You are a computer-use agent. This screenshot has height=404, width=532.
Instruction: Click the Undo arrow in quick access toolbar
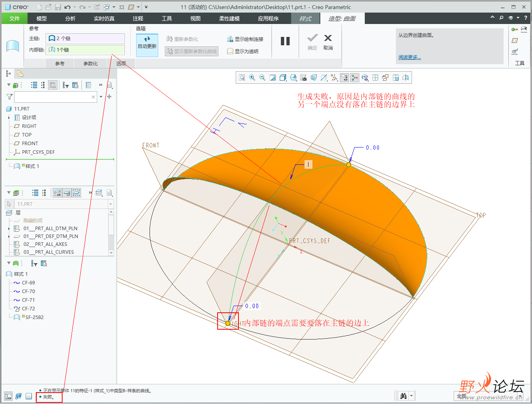(68, 7)
